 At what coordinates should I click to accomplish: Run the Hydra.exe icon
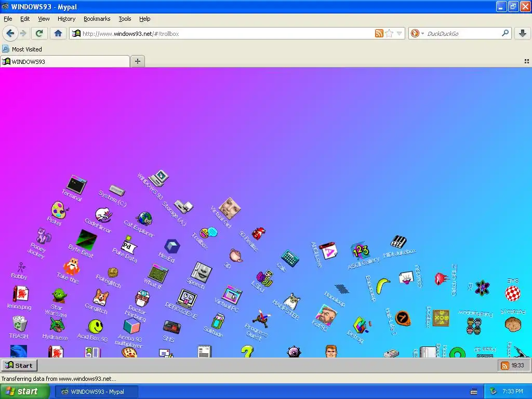coord(57,325)
